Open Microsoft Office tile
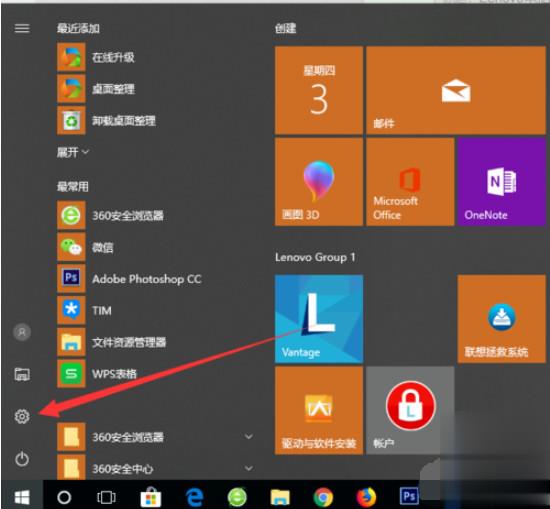 (x=410, y=182)
